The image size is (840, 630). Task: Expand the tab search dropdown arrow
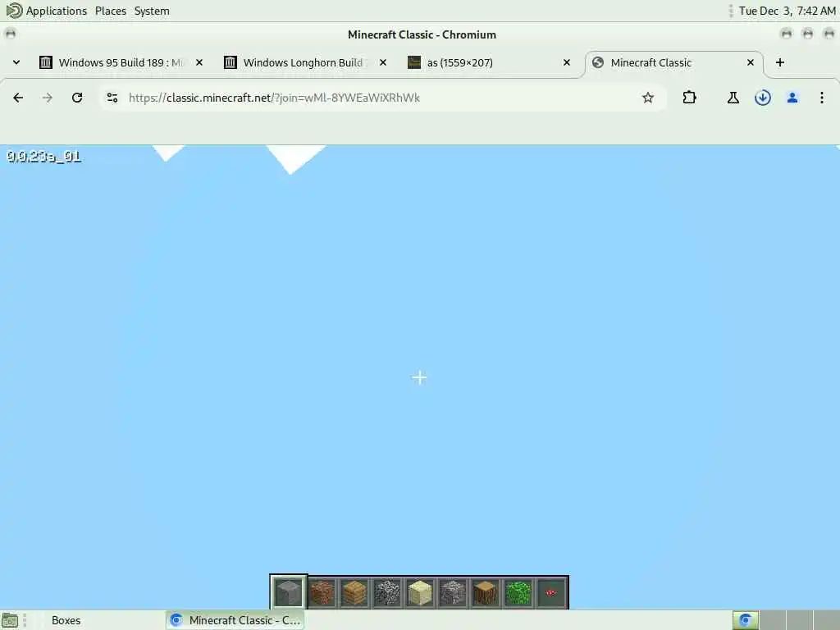[x=16, y=62]
